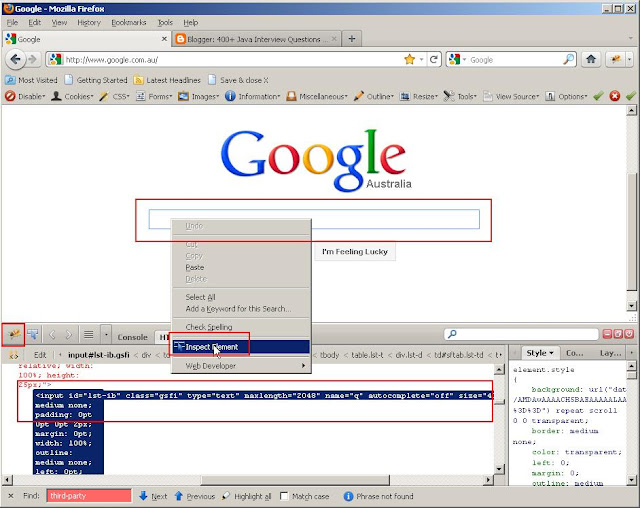
Task: Bookmark page with star icon
Action: pyautogui.click(x=409, y=60)
